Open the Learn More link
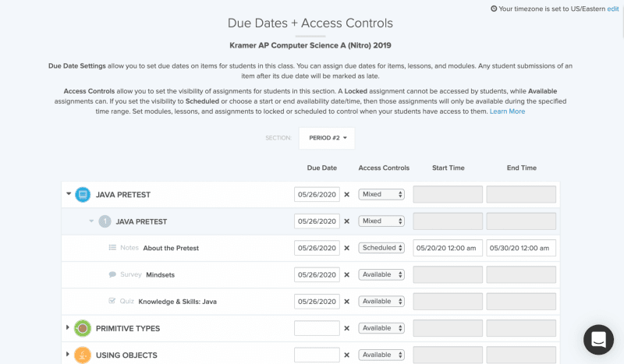624x364 pixels. point(507,111)
